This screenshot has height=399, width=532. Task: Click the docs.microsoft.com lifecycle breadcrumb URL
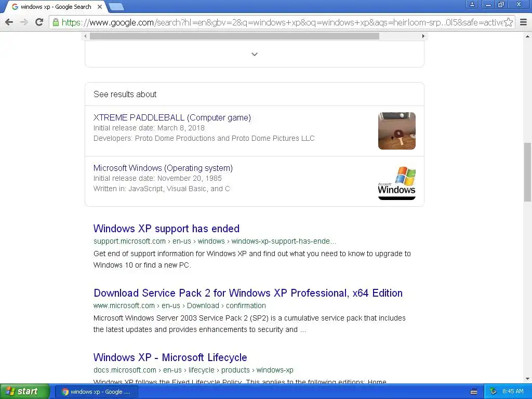[193, 370]
